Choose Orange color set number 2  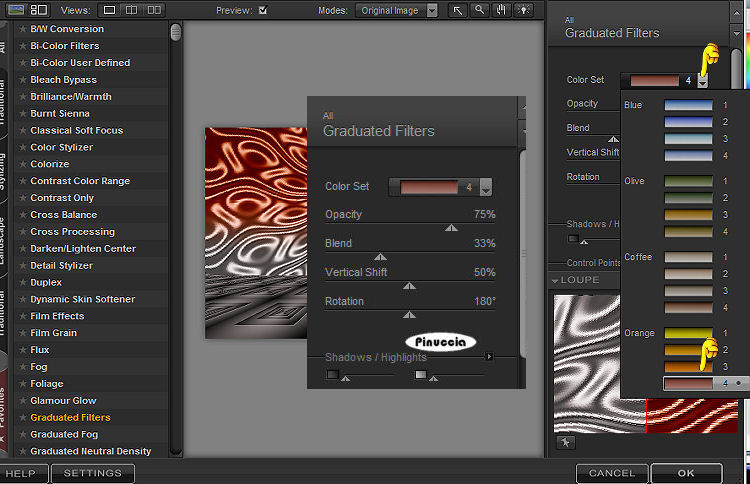point(682,349)
